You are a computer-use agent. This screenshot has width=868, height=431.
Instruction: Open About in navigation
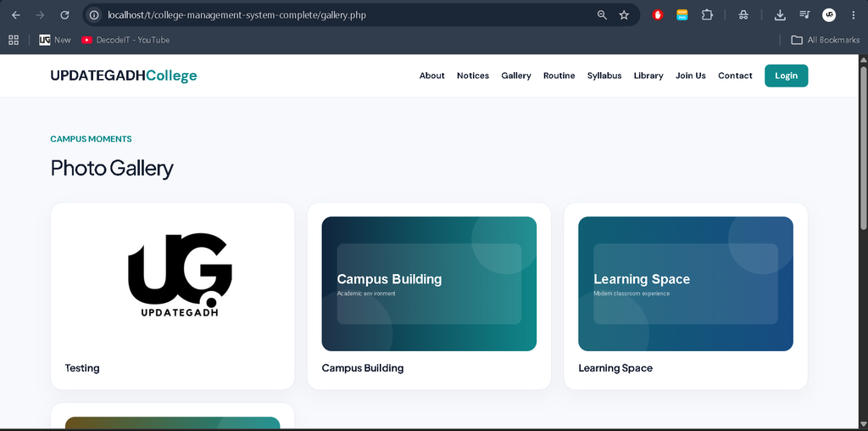point(431,76)
